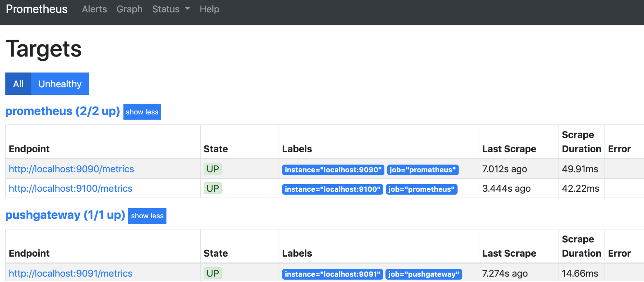
Task: Click instance="localhost:9090" label badge
Action: [333, 170]
